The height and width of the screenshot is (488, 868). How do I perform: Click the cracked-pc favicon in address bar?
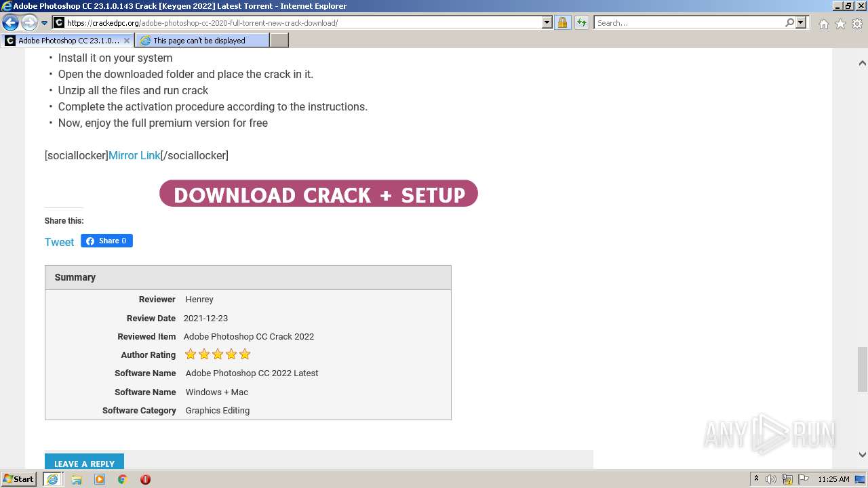click(x=59, y=23)
